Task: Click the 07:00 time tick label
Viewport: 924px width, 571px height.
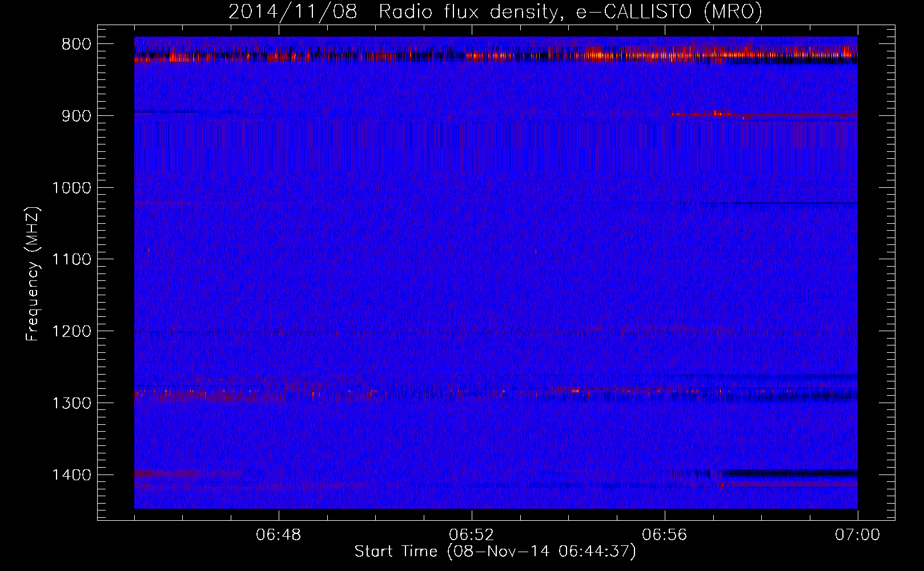Action: (x=858, y=535)
